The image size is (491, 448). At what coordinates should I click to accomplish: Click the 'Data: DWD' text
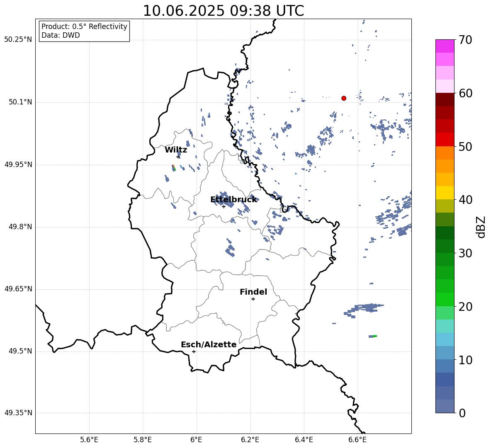point(61,35)
